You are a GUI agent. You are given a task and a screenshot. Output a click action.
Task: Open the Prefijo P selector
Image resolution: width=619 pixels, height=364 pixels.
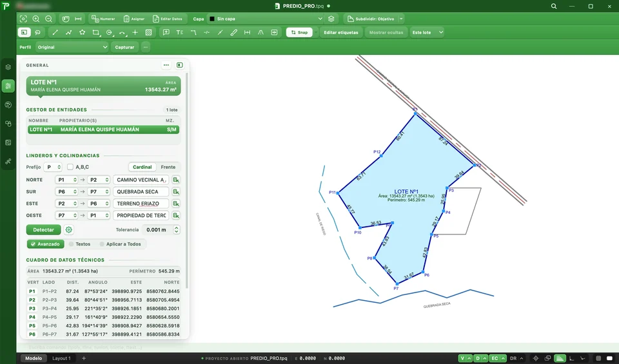(x=53, y=168)
